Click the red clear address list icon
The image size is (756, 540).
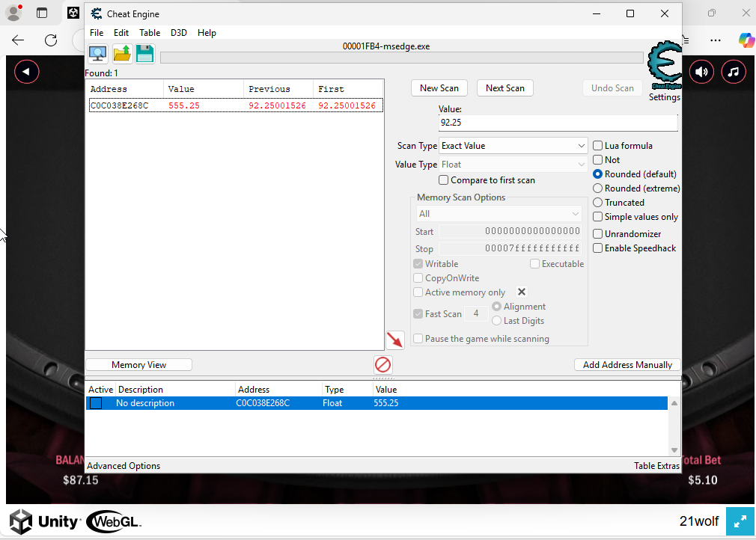click(x=382, y=365)
